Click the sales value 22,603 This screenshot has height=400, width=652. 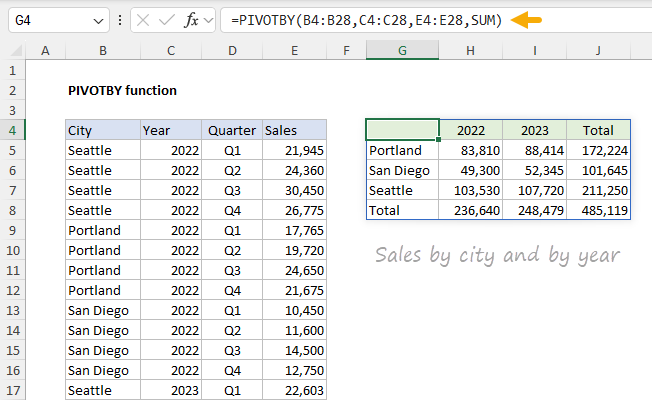click(294, 390)
